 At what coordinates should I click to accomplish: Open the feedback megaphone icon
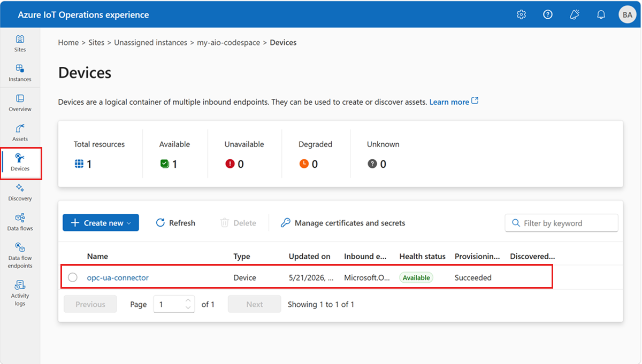point(575,14)
